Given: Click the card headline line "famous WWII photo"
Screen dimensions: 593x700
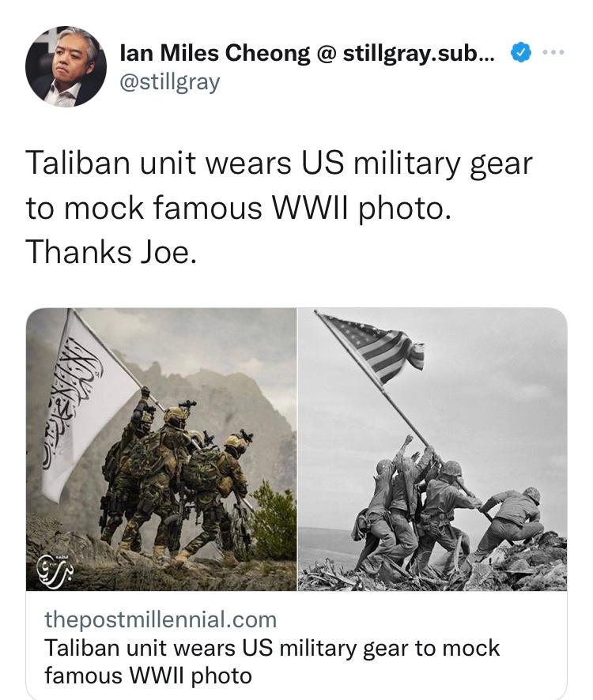Looking at the screenshot, I should click(x=148, y=675).
